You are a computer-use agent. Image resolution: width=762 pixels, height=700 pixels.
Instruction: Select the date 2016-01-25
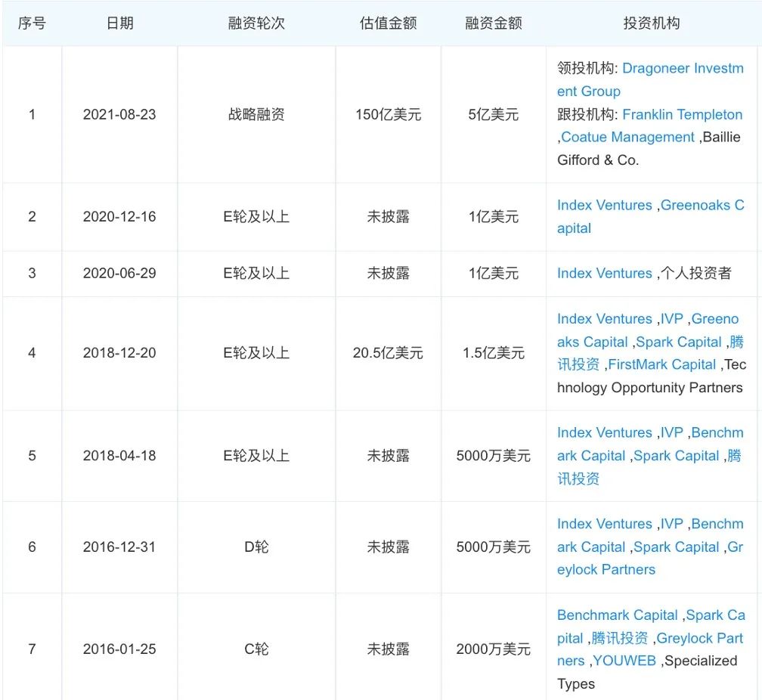[x=119, y=649]
